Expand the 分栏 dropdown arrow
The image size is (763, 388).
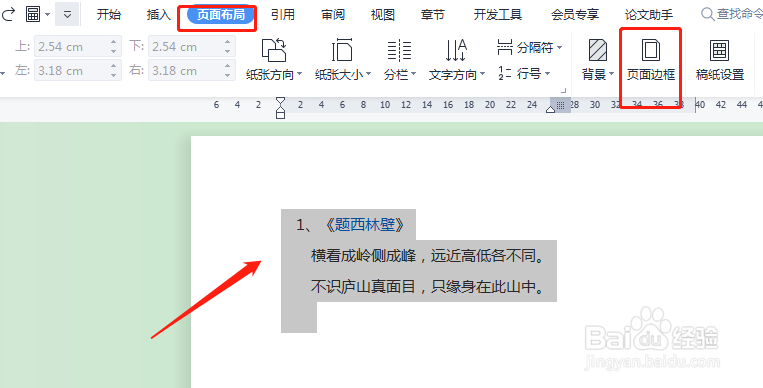click(x=413, y=74)
